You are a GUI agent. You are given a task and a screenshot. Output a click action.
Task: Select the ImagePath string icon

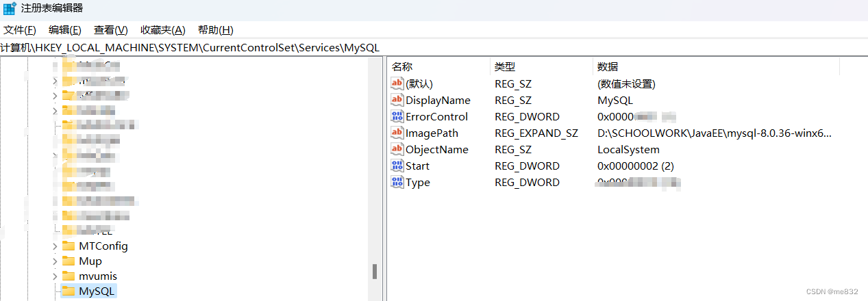coord(397,133)
